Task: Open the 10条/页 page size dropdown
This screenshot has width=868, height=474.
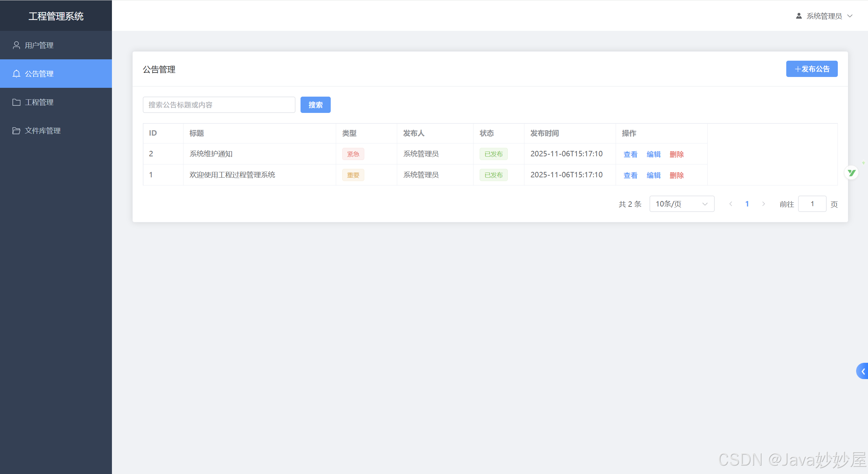Action: coord(682,204)
